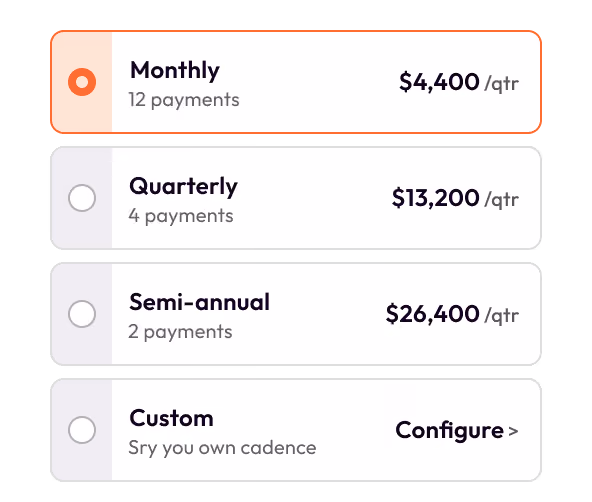The width and height of the screenshot is (592, 502).
Task: Select the Semi-annual radio button
Action: (x=82, y=314)
